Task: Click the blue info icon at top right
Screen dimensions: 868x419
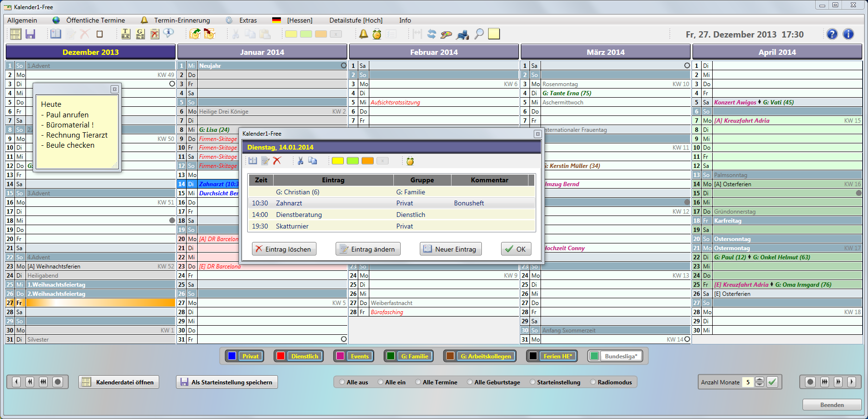Action: click(848, 34)
